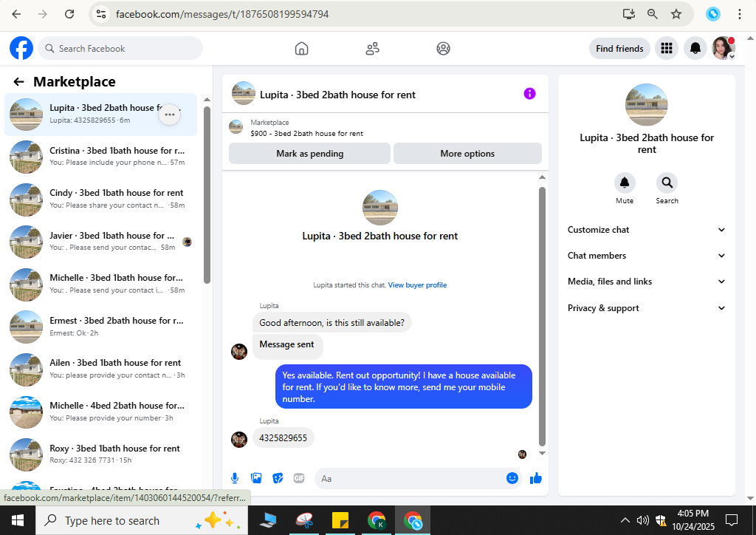Expand Chat members section
This screenshot has height=535, width=756.
coord(646,256)
